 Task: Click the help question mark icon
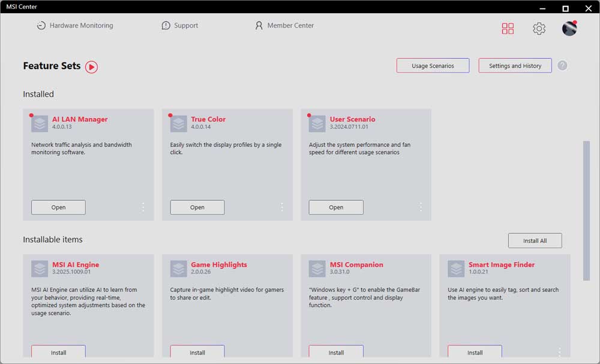point(562,65)
